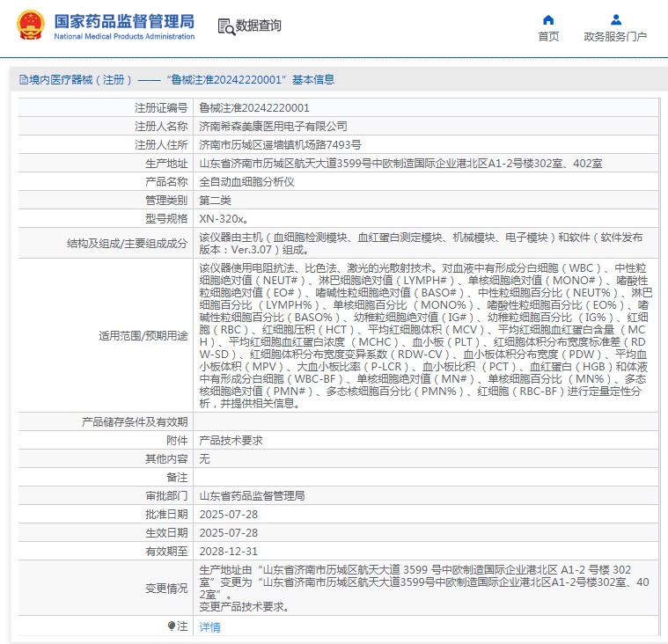Image resolution: width=668 pixels, height=644 pixels.
Task: Select the 生产地址 value starting 山东省济南市
Action: coord(400,163)
